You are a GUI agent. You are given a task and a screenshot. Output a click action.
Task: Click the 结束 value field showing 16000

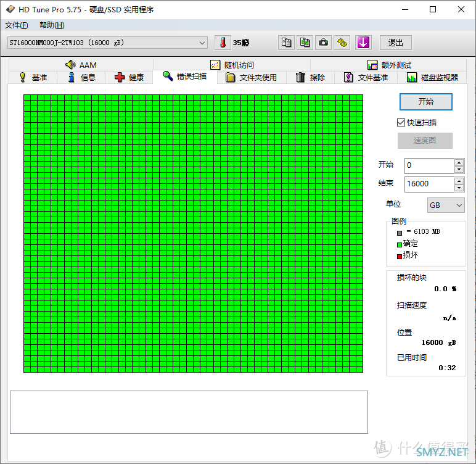(x=429, y=184)
